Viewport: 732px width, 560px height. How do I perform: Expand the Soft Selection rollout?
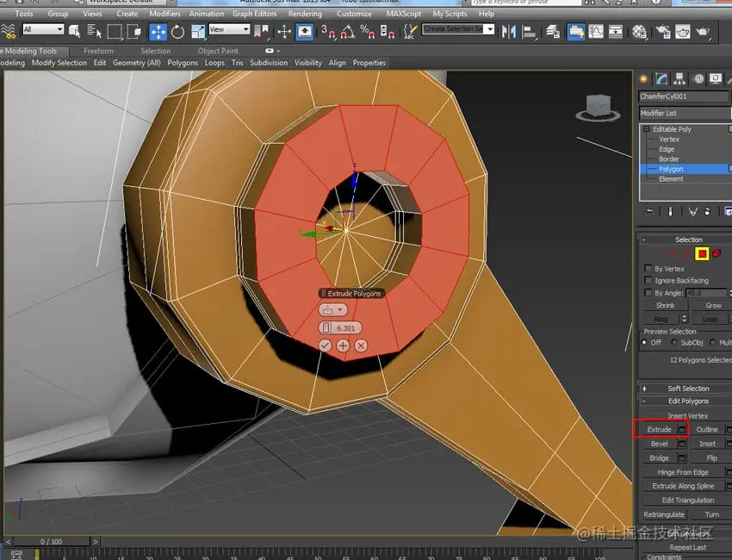[x=687, y=389]
